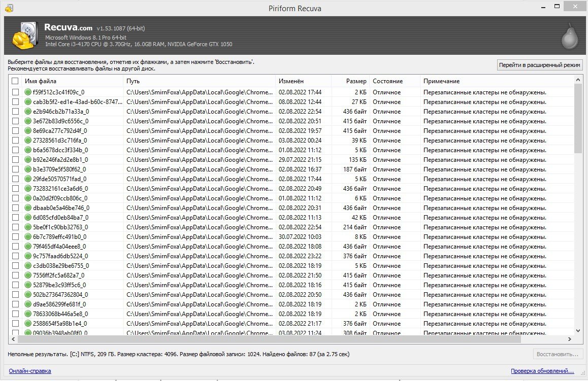Click green status dot for b92e246fa2d2e8b1_0

(28, 160)
